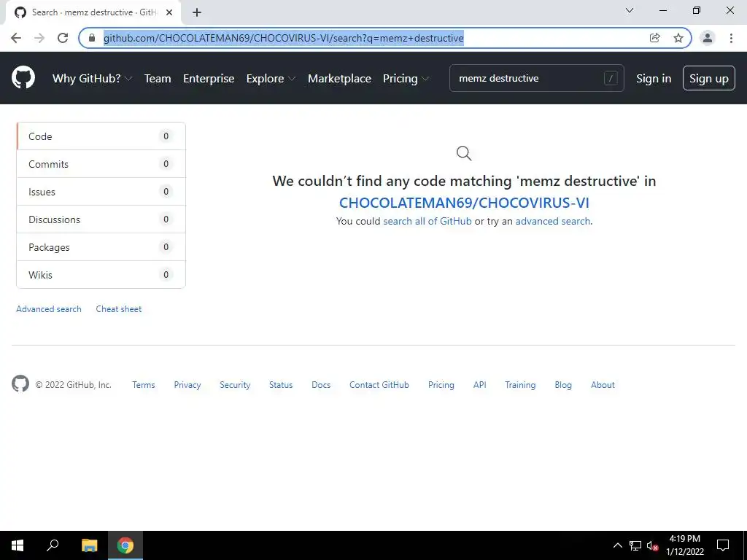
Task: Expand the Pricing dropdown in header
Action: point(406,79)
